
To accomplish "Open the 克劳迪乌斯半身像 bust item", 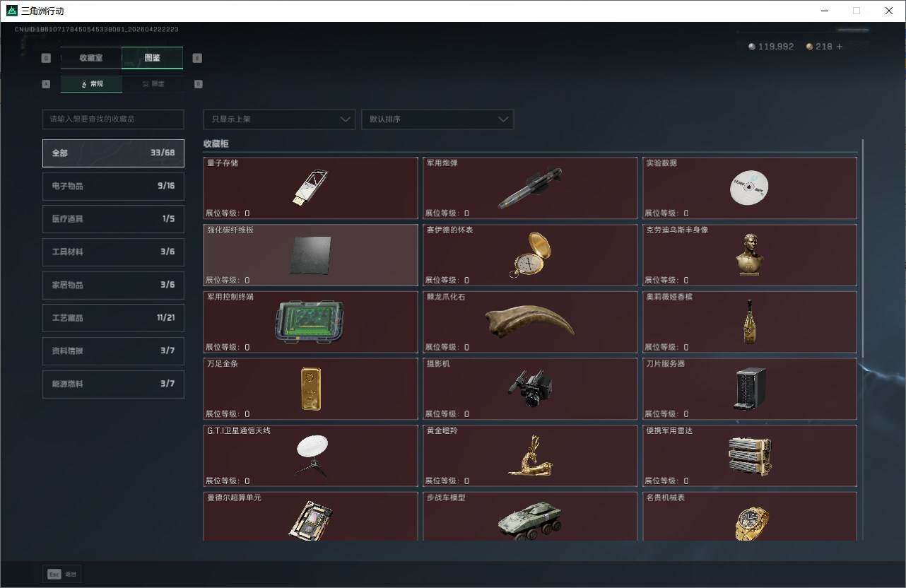I will 750,255.
